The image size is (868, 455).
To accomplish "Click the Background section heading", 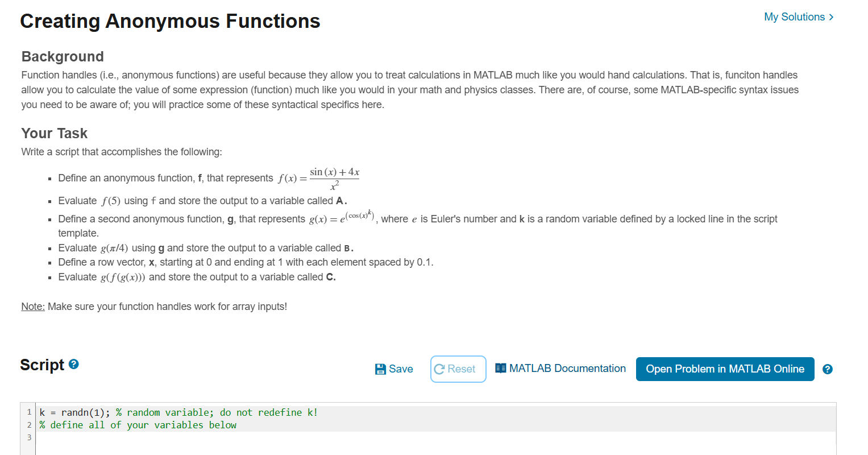I will (x=62, y=56).
